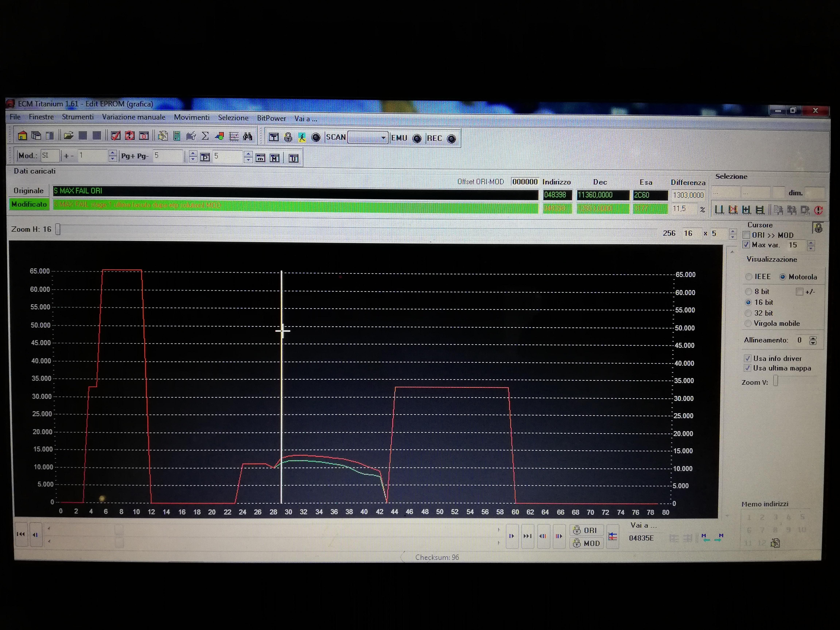Click the notepad icon in Memo indirizzi
The image size is (840, 630).
click(775, 543)
